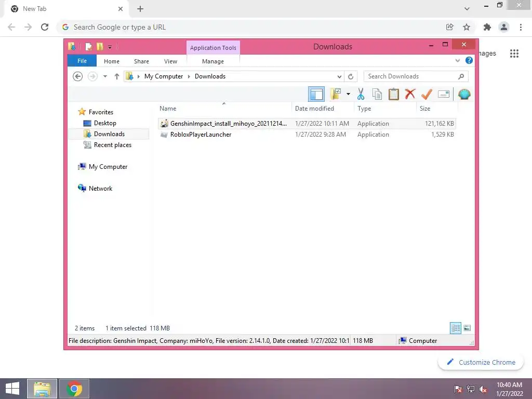Image resolution: width=532 pixels, height=399 pixels.
Task: Switch to large icons view in status bar
Action: pyautogui.click(x=467, y=328)
